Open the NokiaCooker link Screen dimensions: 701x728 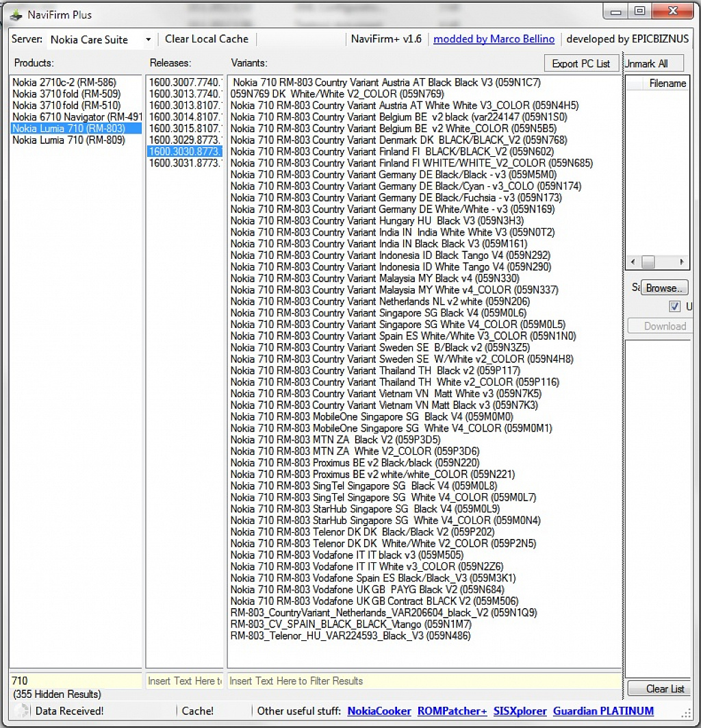coord(379,711)
